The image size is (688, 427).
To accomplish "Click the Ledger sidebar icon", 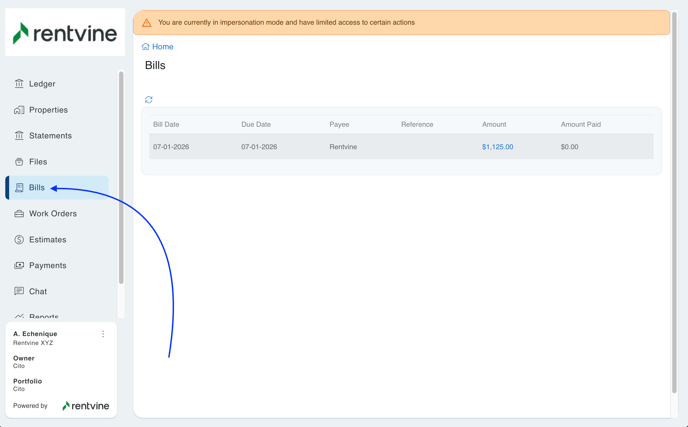I will (x=19, y=84).
